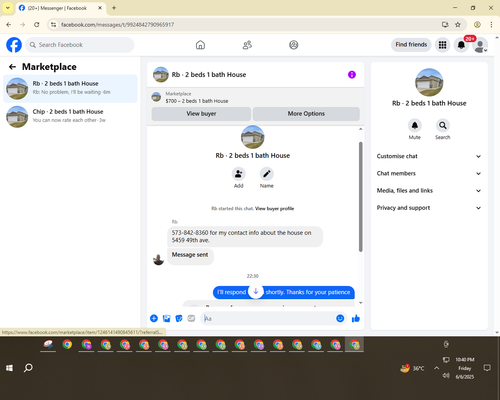Open the weather widget showing 36°C

coord(412,368)
